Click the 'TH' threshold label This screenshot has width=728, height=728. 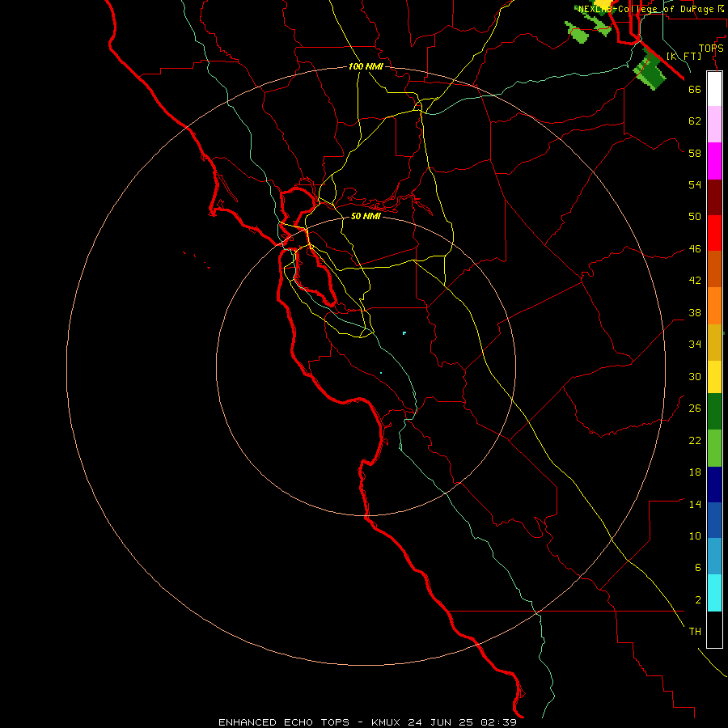click(695, 632)
